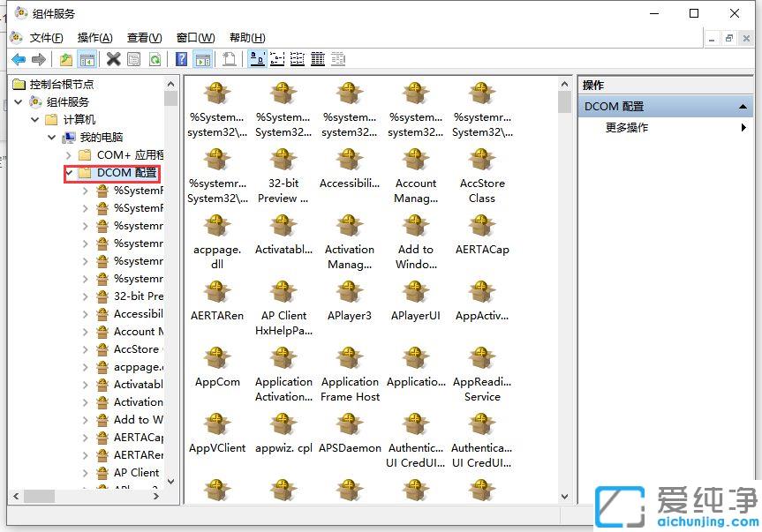Switch to Large Icons view button
The height and width of the screenshot is (532, 762).
pos(257,59)
